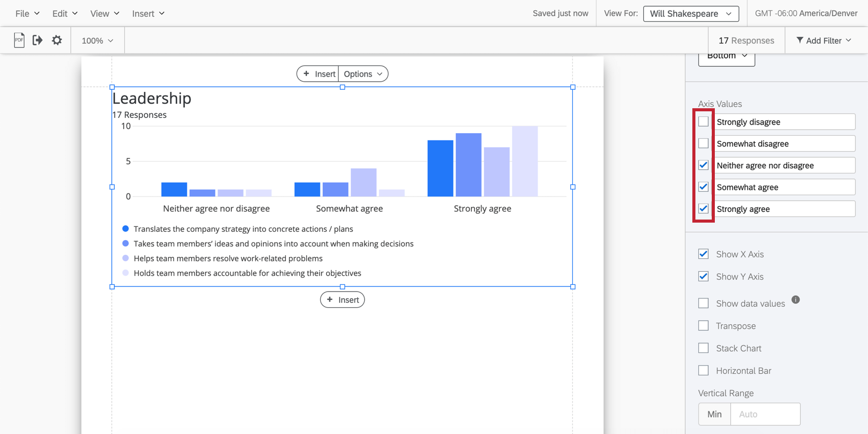Click the Helps team members resolve legend dot

[126, 258]
